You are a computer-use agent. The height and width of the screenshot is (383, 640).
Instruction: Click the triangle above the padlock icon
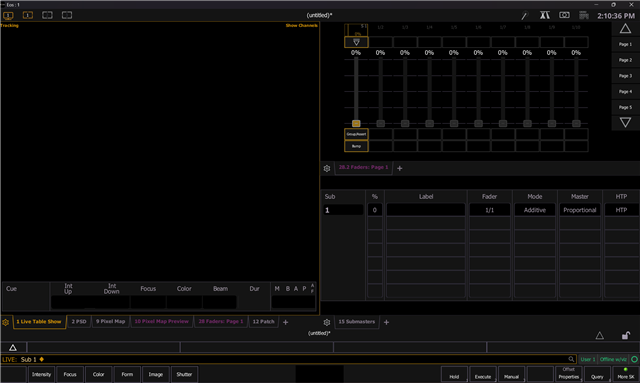(600, 336)
